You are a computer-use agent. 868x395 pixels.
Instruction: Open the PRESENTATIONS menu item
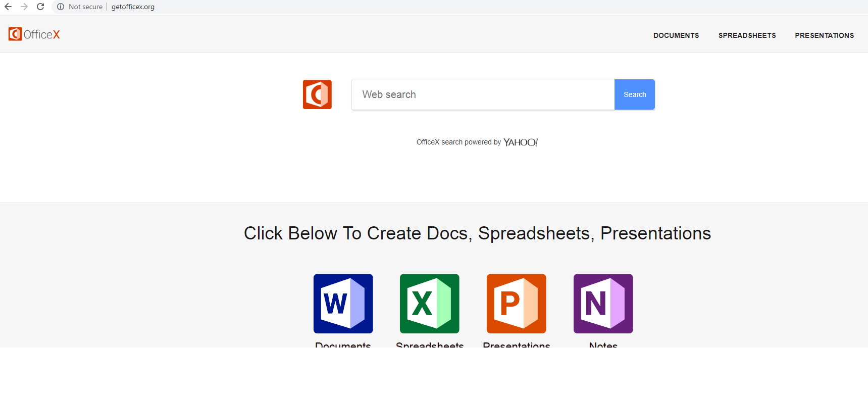[825, 35]
